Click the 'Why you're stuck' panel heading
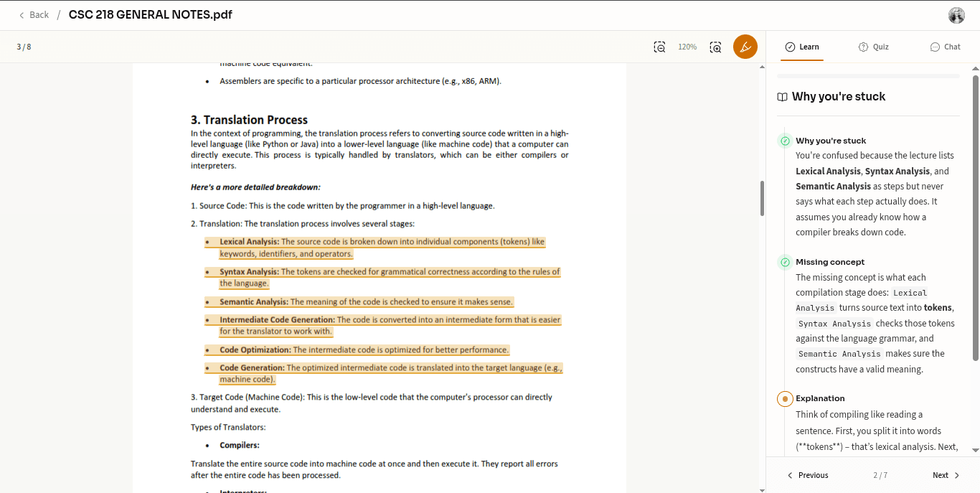The width and height of the screenshot is (980, 493). coord(839,97)
